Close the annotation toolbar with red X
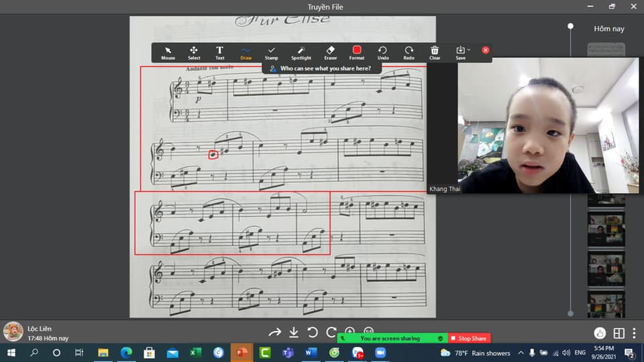Screen dimensions: 644x362 coord(486,50)
